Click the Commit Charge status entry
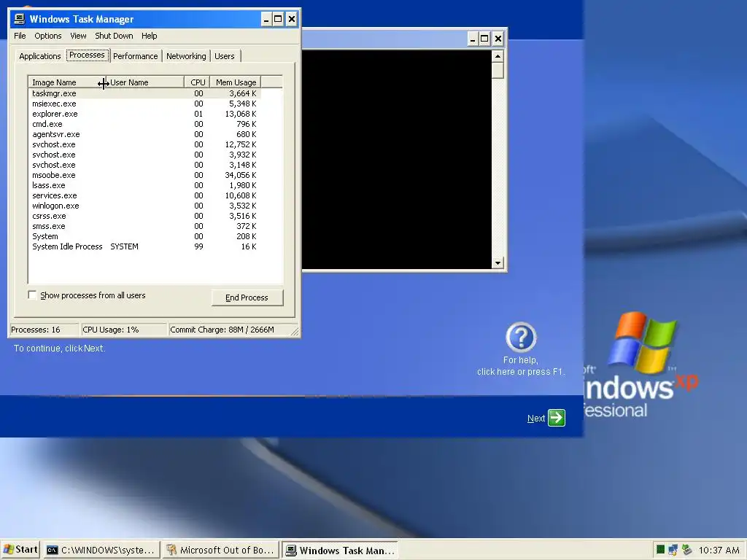The height and width of the screenshot is (560, 747). click(228, 330)
